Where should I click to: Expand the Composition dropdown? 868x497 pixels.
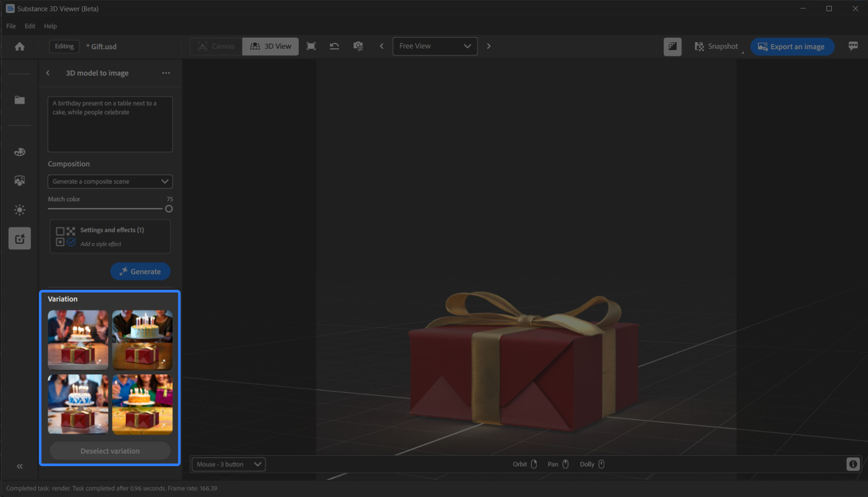110,181
